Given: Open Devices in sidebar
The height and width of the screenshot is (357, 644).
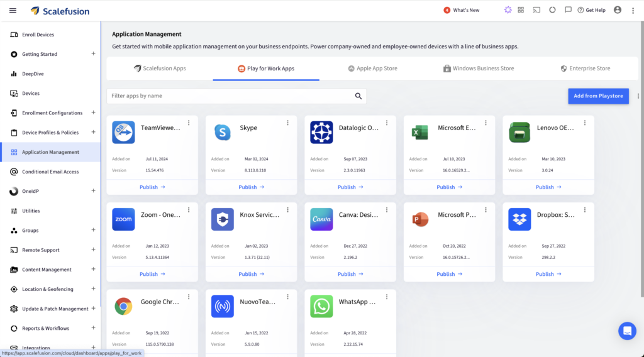Looking at the screenshot, I should 50,93.
